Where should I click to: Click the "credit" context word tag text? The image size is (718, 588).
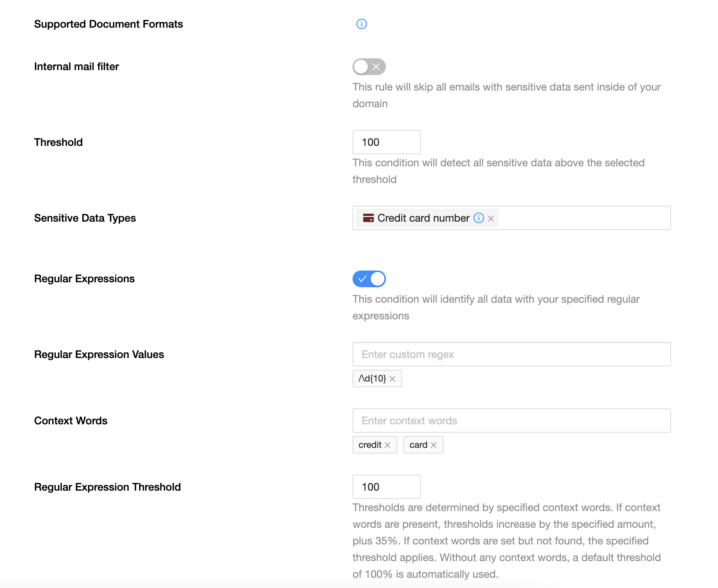(x=370, y=445)
